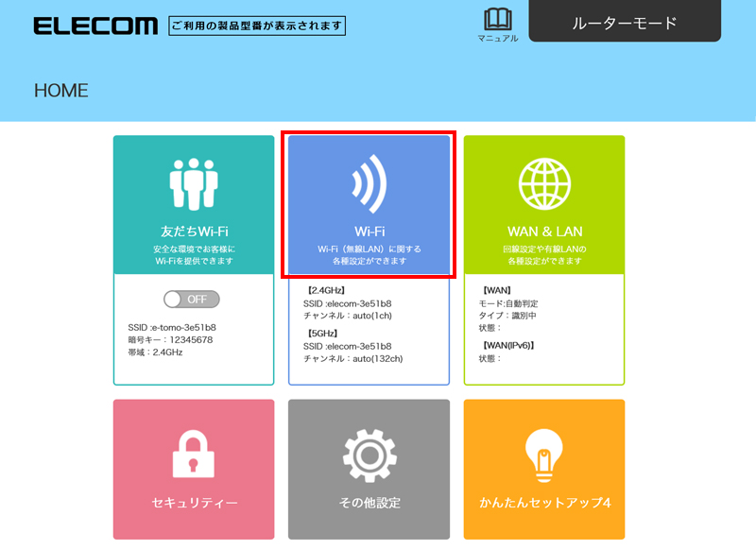Open the かんたんセットアップ4 lightbulb tile
Image resolution: width=756 pixels, height=550 pixels.
pos(544,469)
